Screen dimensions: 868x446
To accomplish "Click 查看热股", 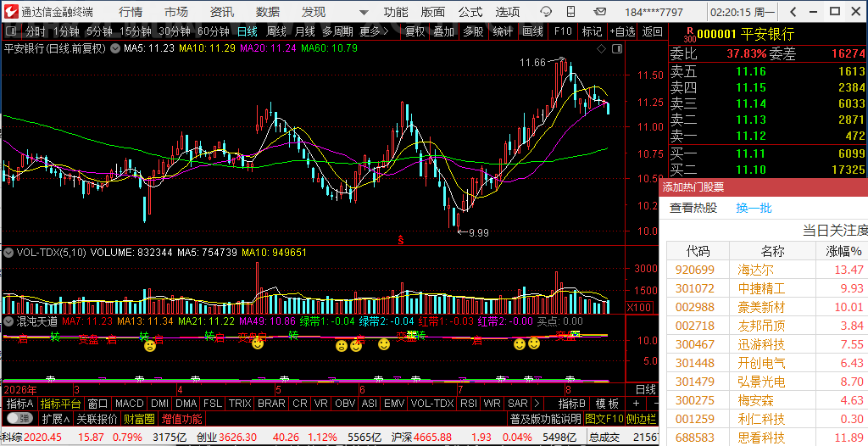I will 693,208.
